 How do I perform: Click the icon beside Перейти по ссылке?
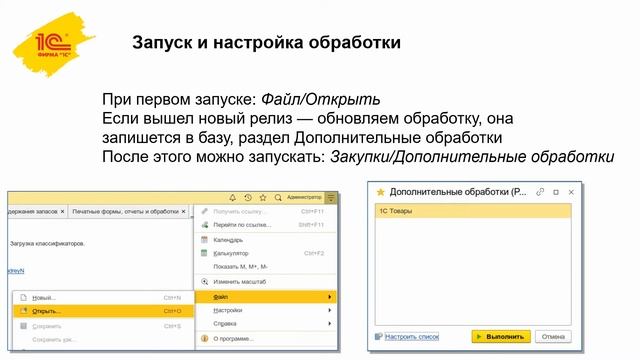[204, 225]
